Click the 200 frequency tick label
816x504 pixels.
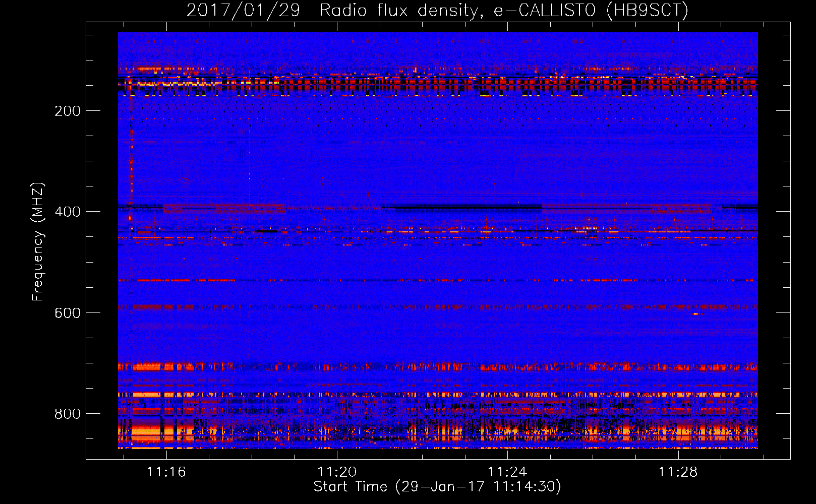(68, 111)
